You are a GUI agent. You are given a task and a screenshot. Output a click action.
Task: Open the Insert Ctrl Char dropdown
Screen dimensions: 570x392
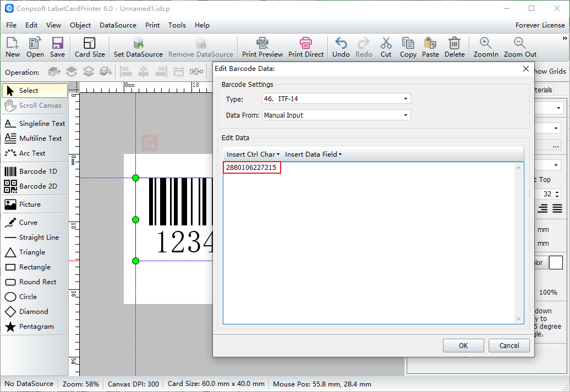254,154
